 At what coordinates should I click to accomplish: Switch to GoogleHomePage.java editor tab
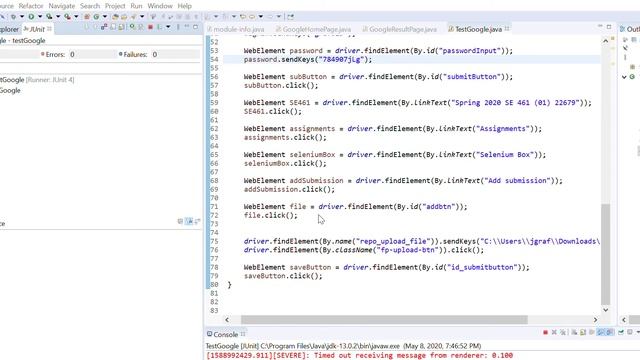[313, 29]
